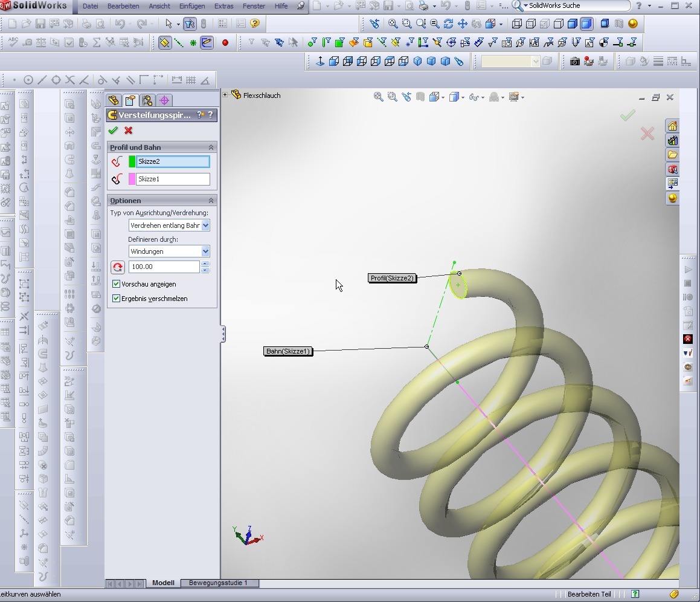
Task: Open the Hilfe menu
Action: [281, 6]
